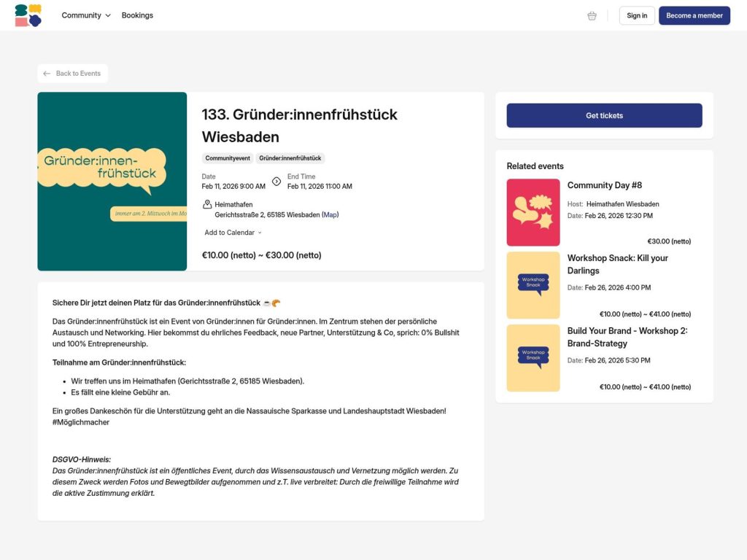Click the Get tickets button

[603, 114]
